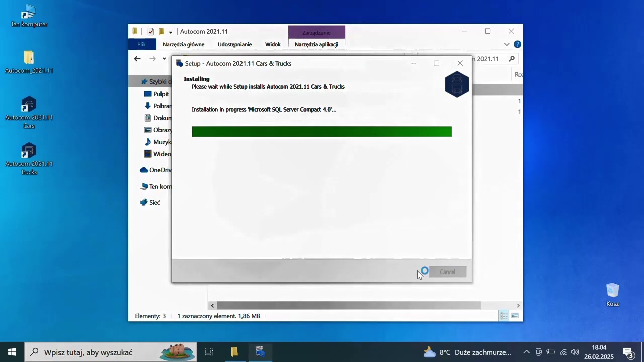Click the '1 zaznaczony element. 1,86 MB' status text

coord(218,316)
